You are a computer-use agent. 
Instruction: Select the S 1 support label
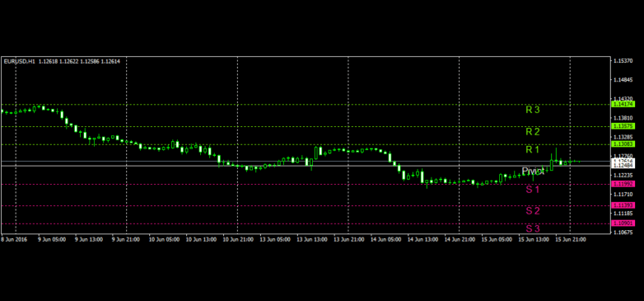point(533,190)
